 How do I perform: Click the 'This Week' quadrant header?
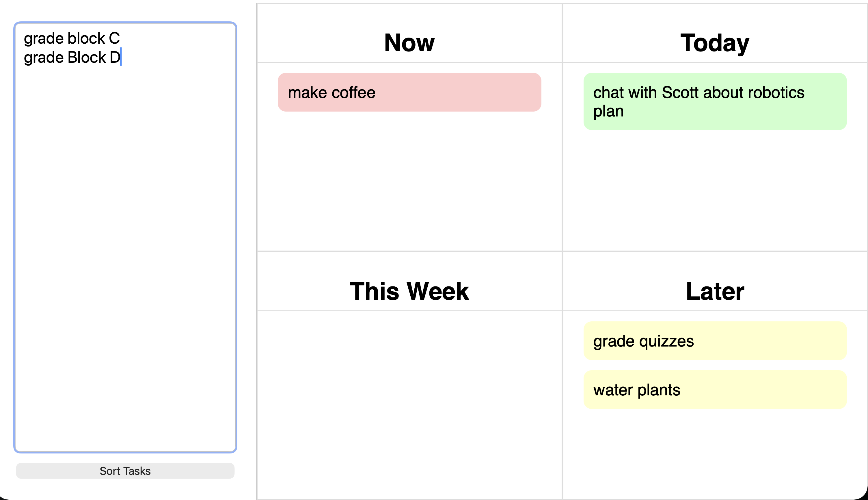(409, 290)
